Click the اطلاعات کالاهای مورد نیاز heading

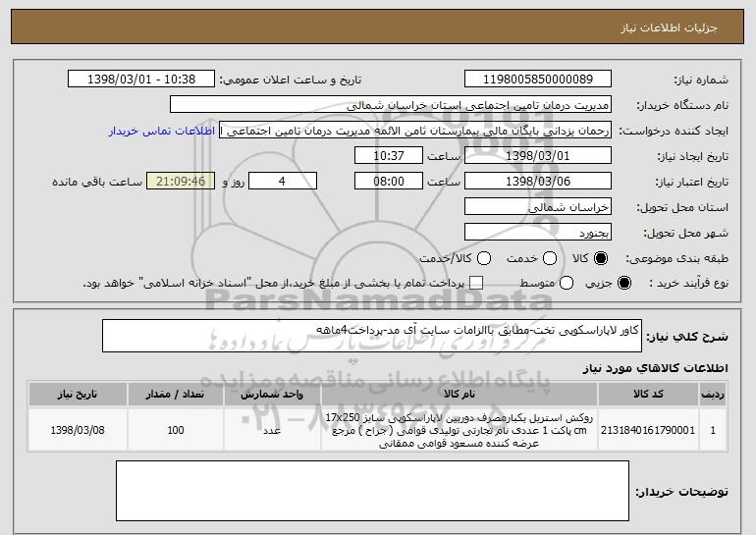(x=655, y=368)
